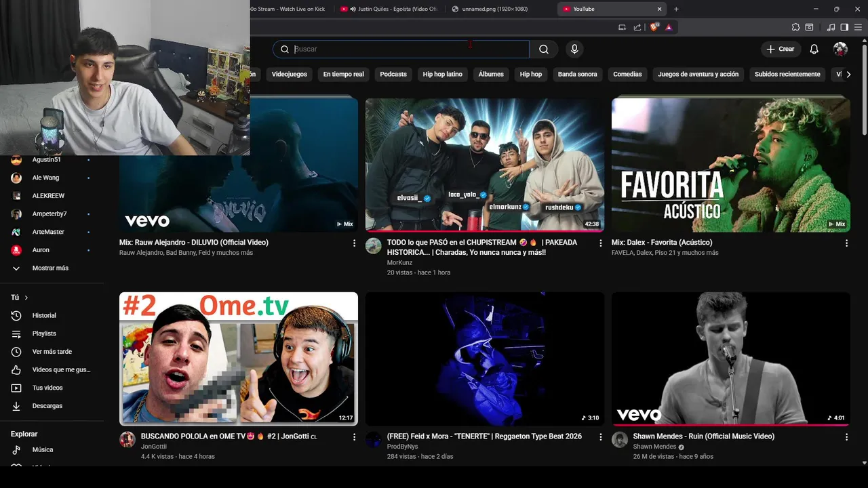
Task: Select the Podcasts filter chip
Action: (393, 74)
